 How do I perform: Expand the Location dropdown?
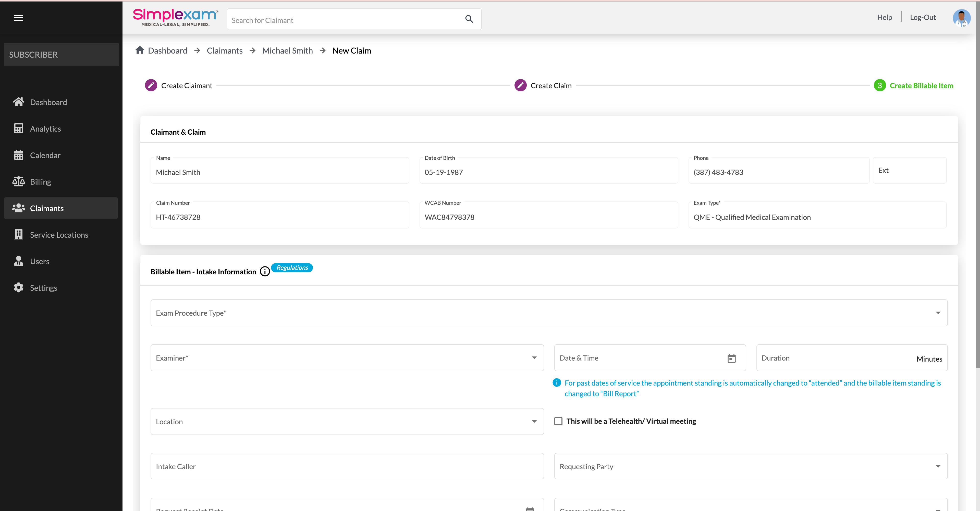534,422
